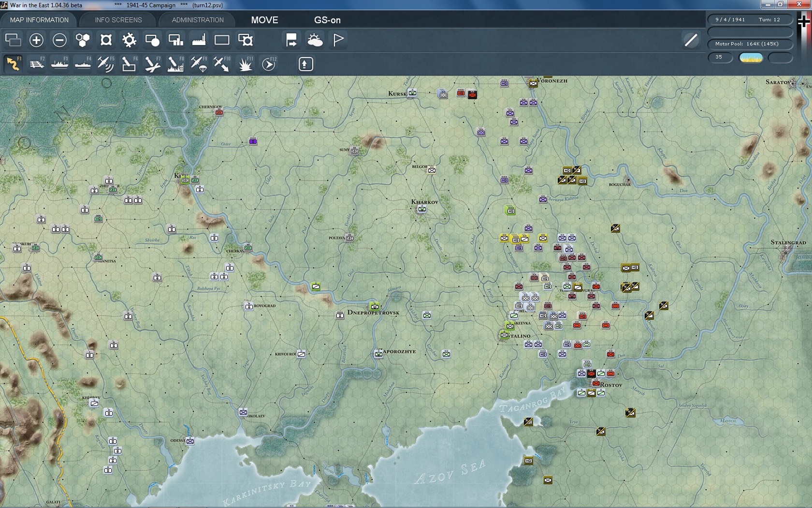Select Air transfer mode (F10) icon

tap(222, 64)
